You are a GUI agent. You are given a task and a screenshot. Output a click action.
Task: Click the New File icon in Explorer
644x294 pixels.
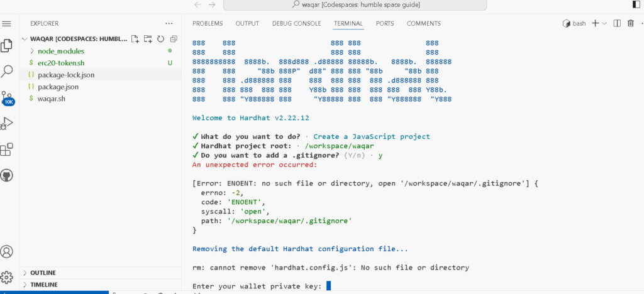point(135,39)
